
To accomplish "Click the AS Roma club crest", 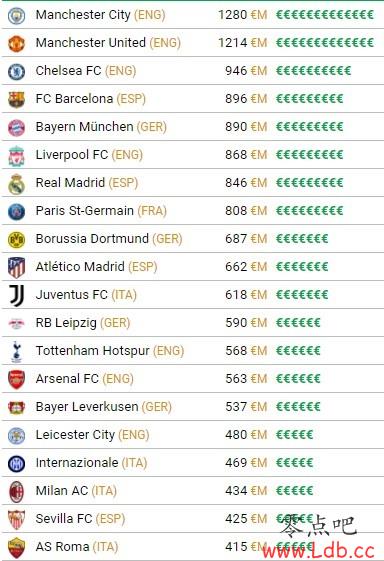I will tap(16, 548).
